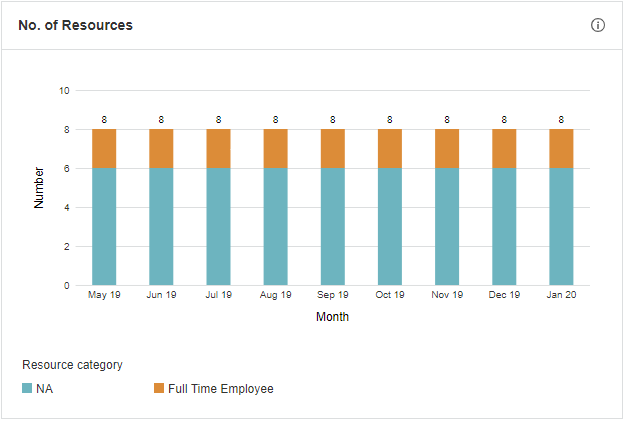Click the teal NA bar for Jun 19

[161, 226]
